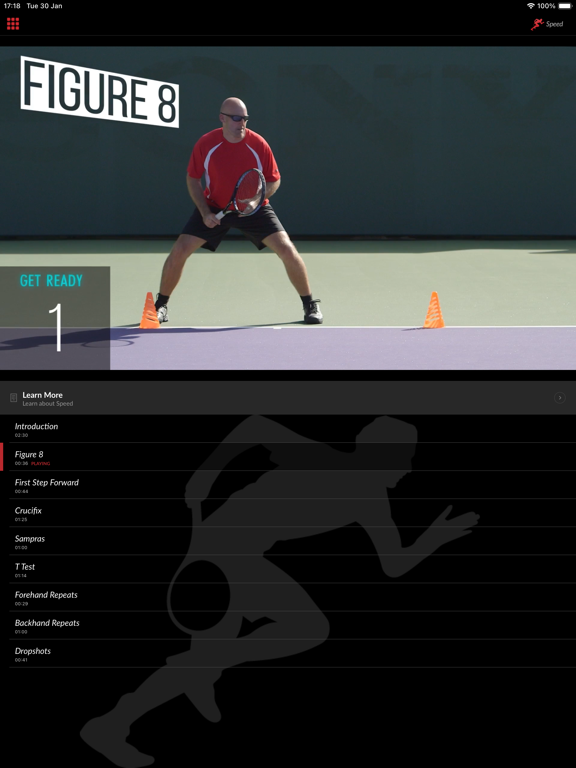Tap the Speed label in header
This screenshot has height=768, width=576.
pos(554,24)
